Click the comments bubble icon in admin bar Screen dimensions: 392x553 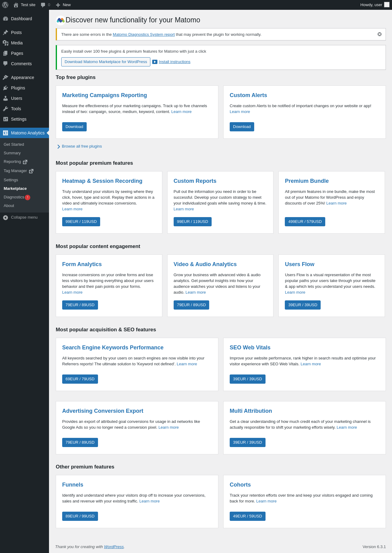(43, 5)
